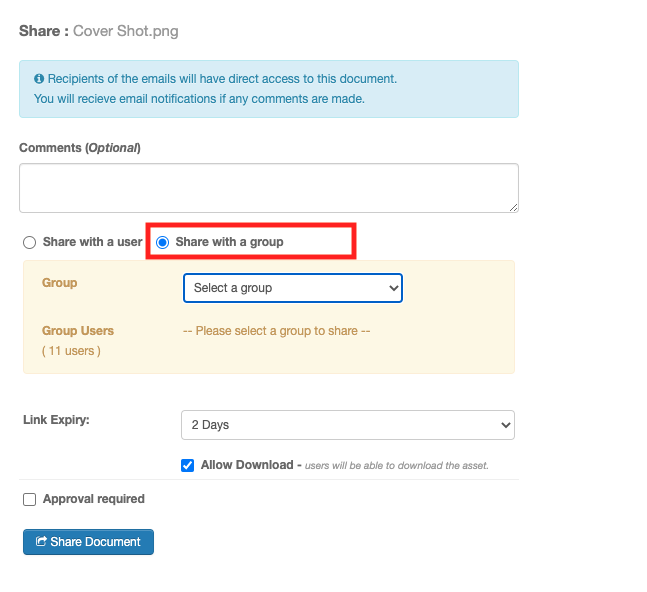
Task: Click the chevron arrow of the Link Expiry selector
Action: [x=505, y=425]
